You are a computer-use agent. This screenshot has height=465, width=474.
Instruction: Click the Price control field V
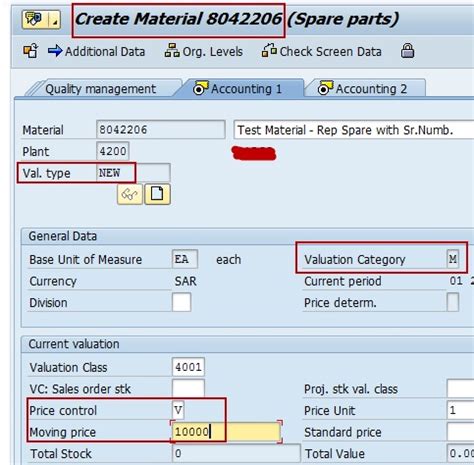point(178,410)
